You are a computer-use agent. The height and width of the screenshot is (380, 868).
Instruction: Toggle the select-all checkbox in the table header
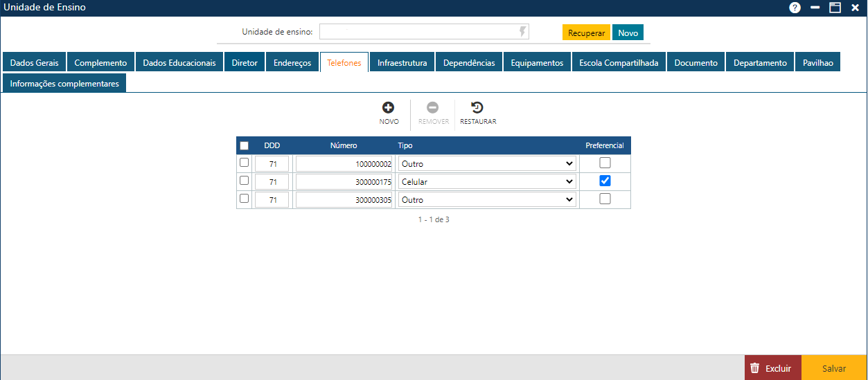(x=244, y=146)
